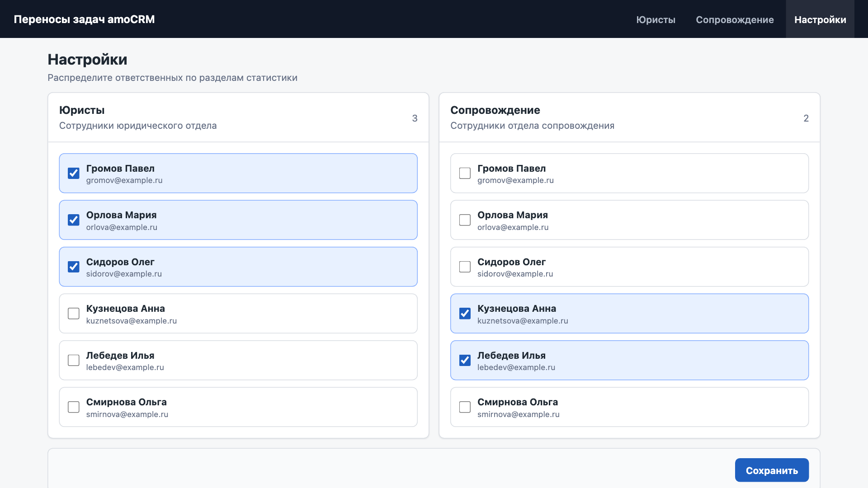Check Кузнецова Анна in Юристы list
The image size is (868, 488).
[74, 314]
